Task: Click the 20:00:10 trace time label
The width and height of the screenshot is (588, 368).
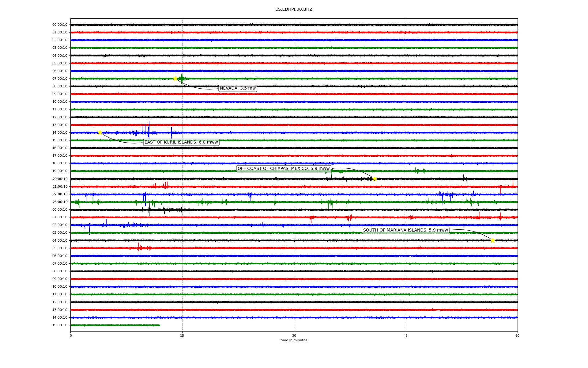Action: tap(60, 179)
